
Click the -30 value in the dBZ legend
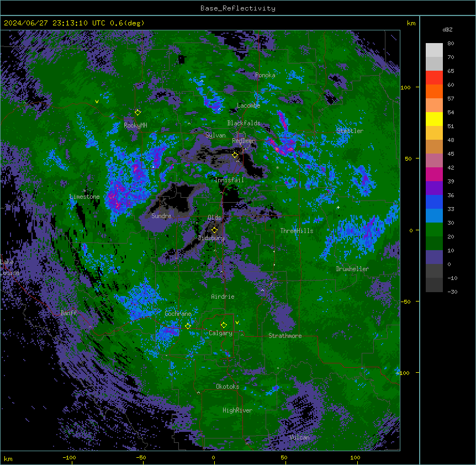452,292
